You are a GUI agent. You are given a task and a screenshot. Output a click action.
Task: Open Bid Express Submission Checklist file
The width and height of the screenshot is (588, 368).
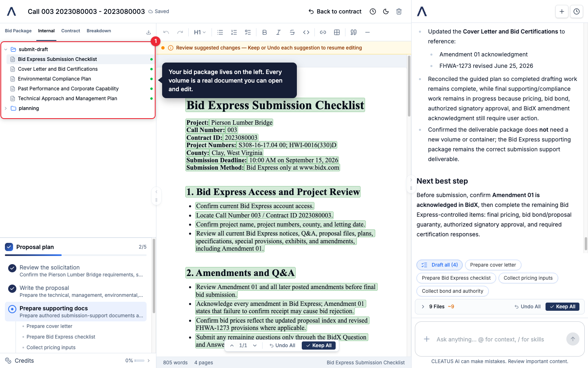[80, 59]
